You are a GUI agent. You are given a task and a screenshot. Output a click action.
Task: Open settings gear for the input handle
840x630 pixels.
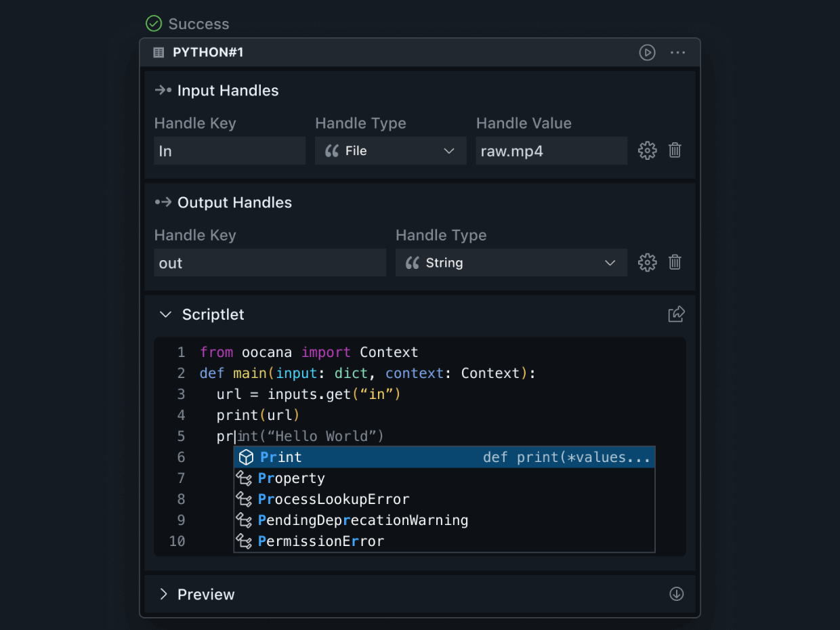pyautogui.click(x=647, y=150)
